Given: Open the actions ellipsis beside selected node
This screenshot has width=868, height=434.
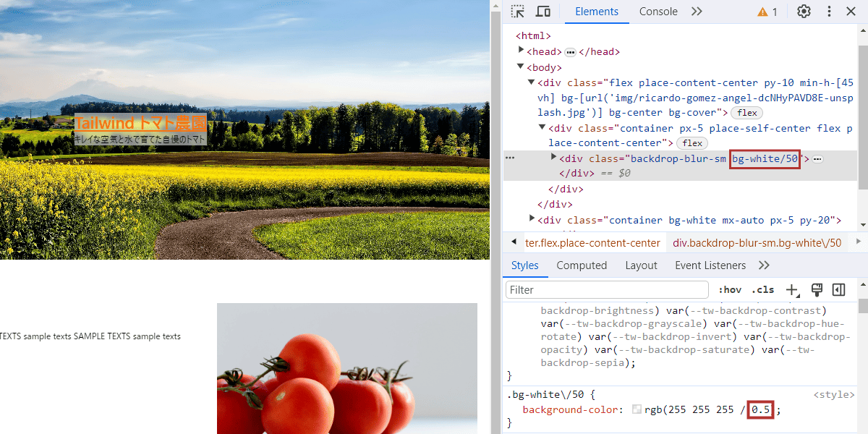Looking at the screenshot, I should (x=510, y=158).
